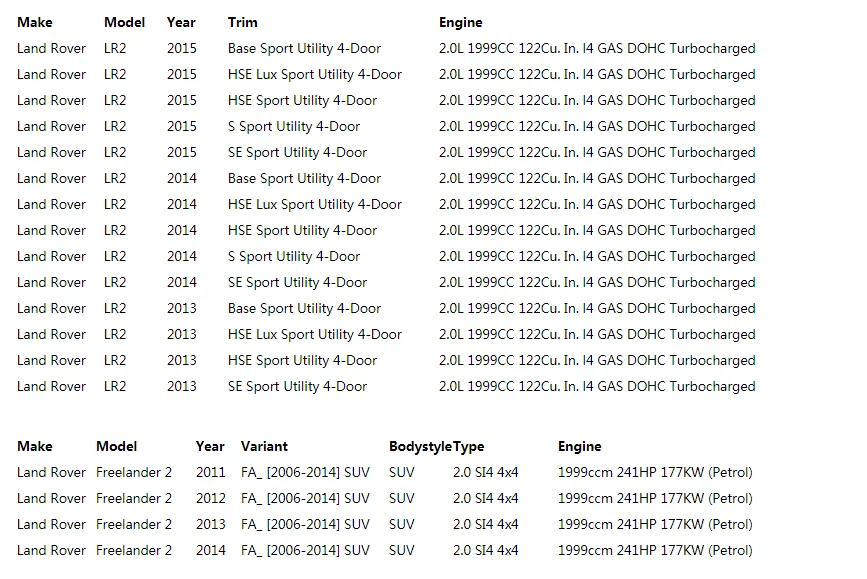Select the 2014 HSE Lux Sport Utility trim
The width and height of the screenshot is (867, 579).
(314, 204)
